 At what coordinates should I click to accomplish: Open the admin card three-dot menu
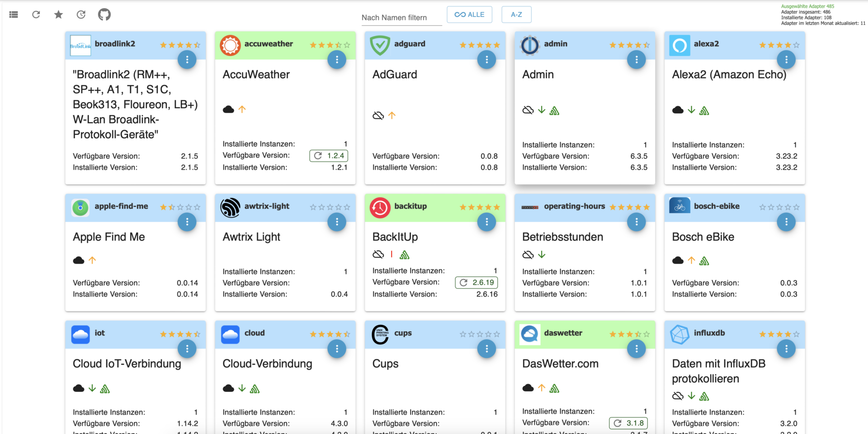click(x=637, y=59)
